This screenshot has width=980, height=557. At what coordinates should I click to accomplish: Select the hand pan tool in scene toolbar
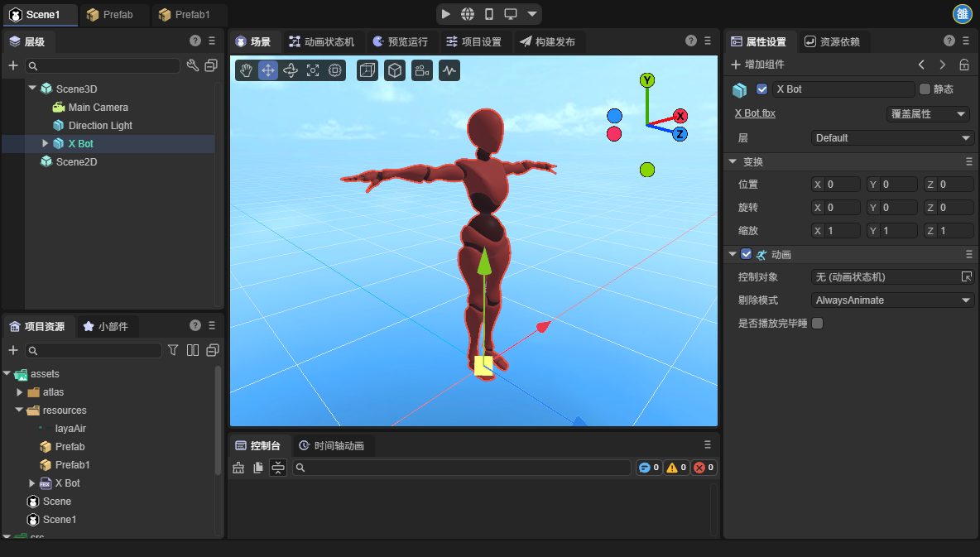[x=246, y=70]
